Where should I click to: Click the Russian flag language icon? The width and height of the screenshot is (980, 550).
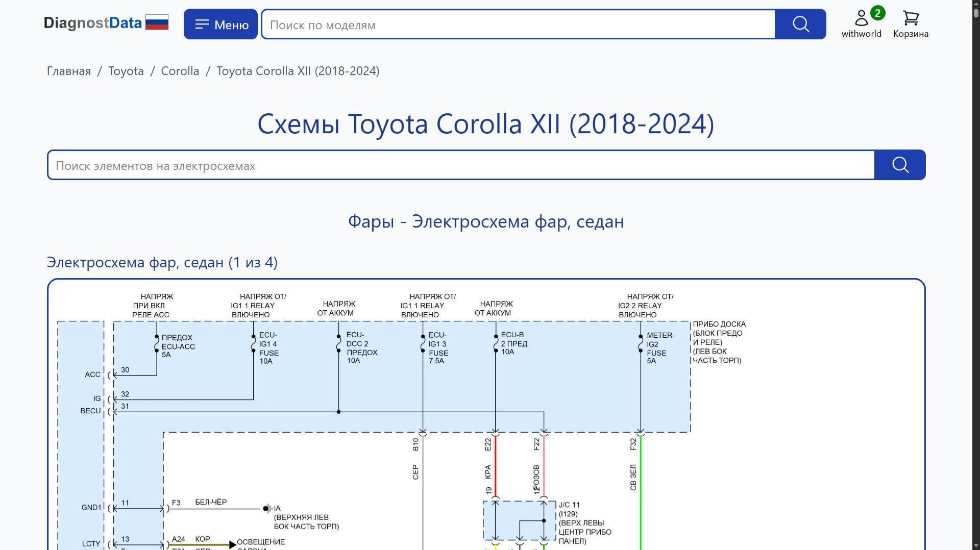pyautogui.click(x=157, y=22)
